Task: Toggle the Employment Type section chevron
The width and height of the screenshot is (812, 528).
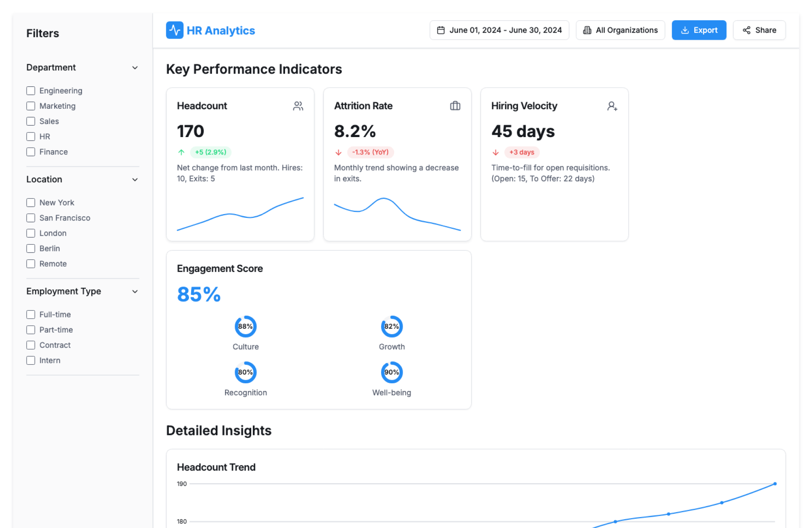Action: pos(135,291)
